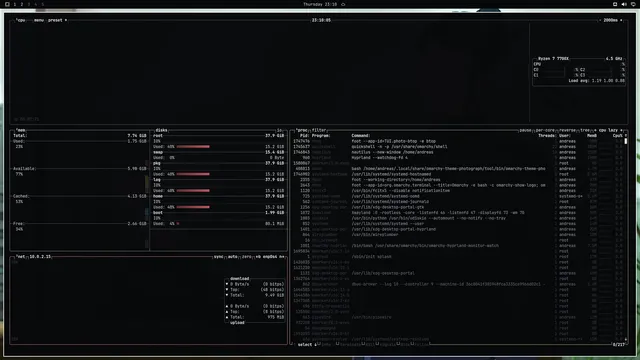
Task: Select the quickshell process row
Action: tap(459, 147)
